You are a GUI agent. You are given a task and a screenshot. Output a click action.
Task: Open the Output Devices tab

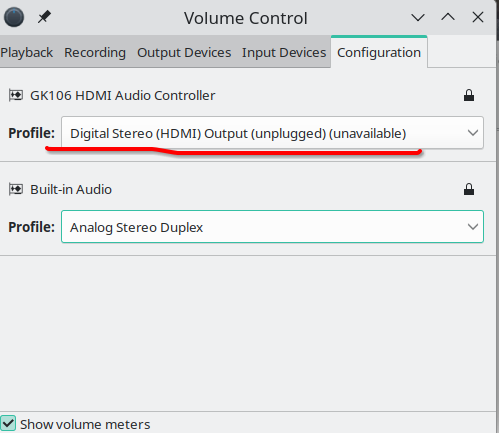[x=184, y=52]
